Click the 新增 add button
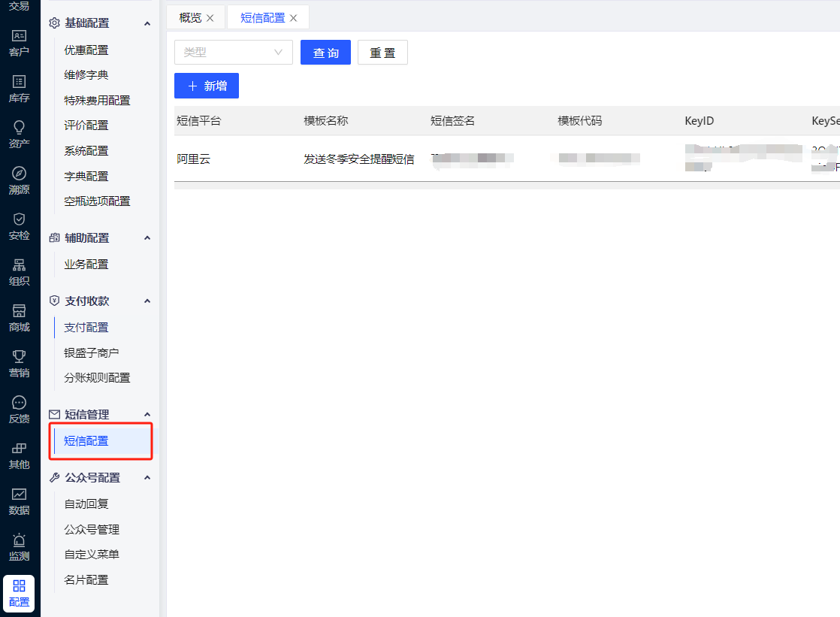840x617 pixels. click(x=207, y=86)
